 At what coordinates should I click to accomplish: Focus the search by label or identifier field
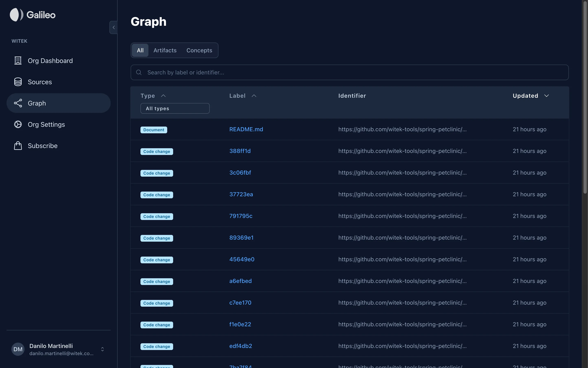pos(349,72)
